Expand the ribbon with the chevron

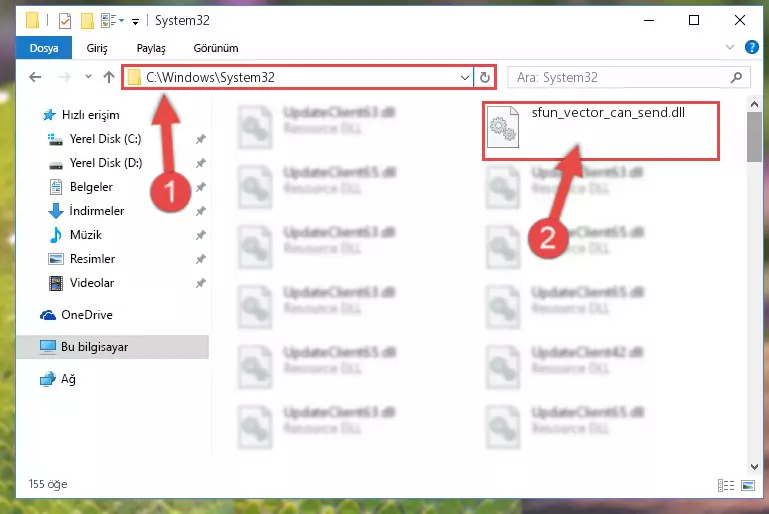[x=730, y=48]
